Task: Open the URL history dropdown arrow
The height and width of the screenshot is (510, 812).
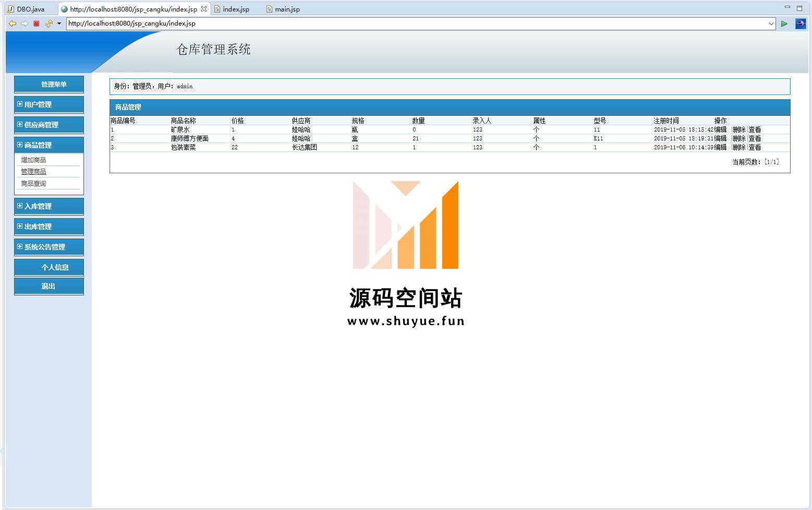Action: (771, 23)
